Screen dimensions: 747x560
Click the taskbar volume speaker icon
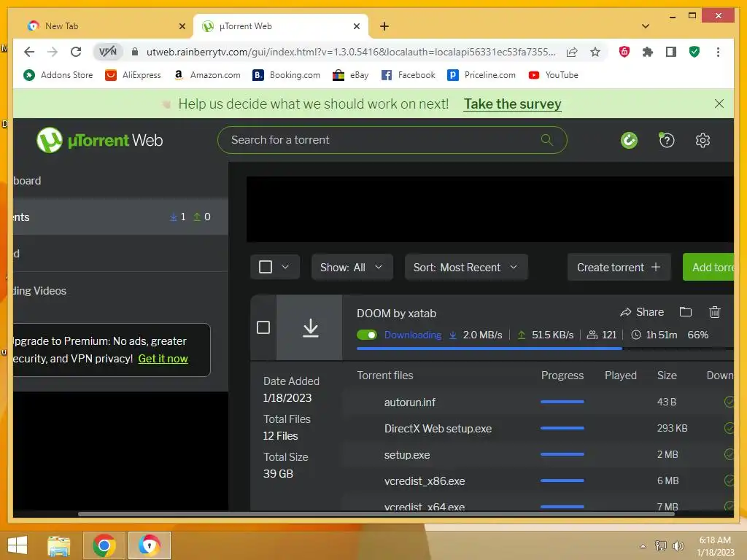click(678, 545)
